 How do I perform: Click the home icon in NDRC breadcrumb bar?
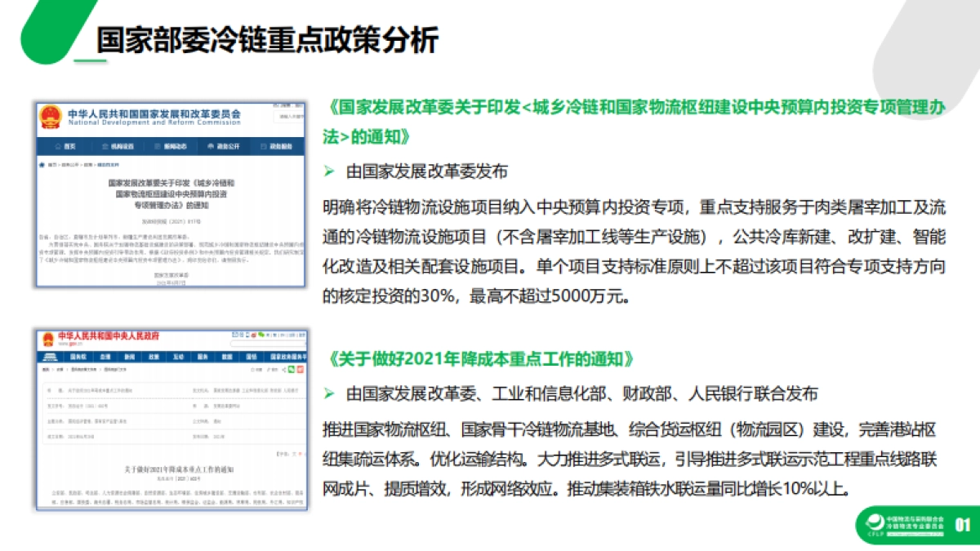coord(42,163)
